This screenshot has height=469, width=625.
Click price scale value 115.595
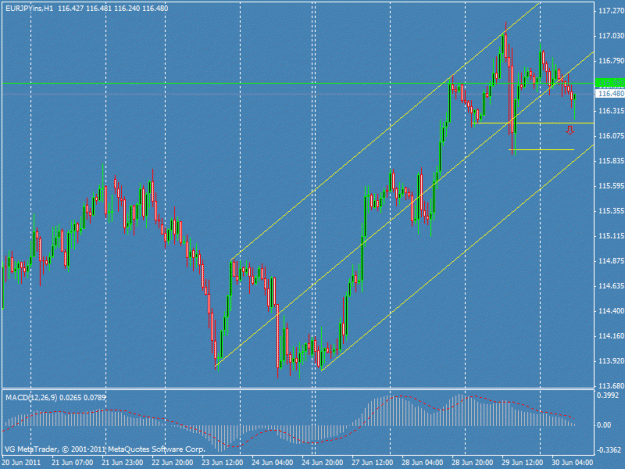pyautogui.click(x=611, y=186)
